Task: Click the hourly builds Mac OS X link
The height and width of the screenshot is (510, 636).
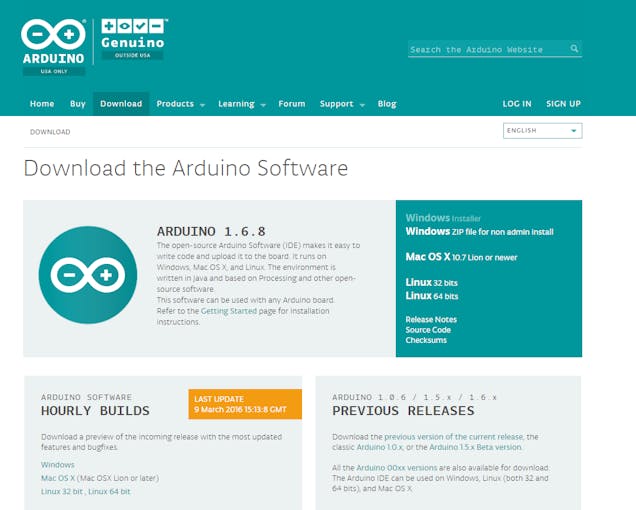Action: [58, 478]
